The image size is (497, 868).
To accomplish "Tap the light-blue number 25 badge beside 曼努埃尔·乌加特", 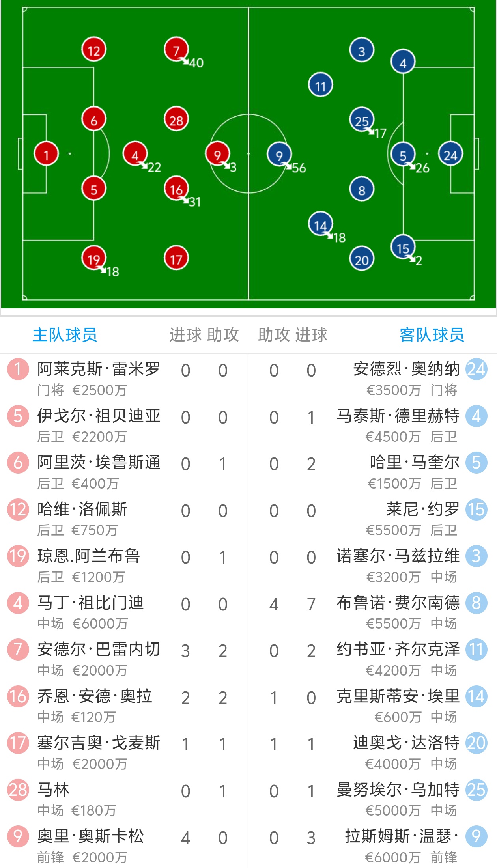I will tap(476, 790).
